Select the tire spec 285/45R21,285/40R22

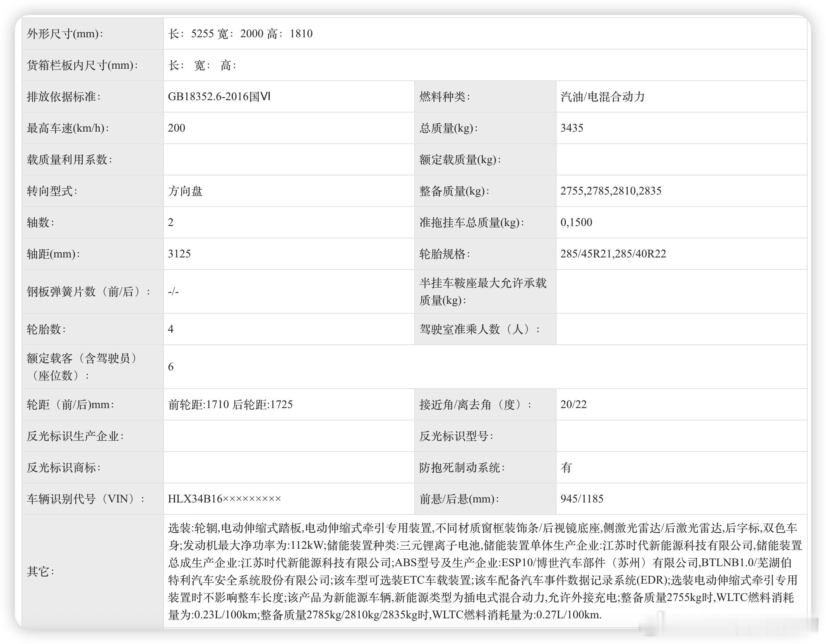coord(613,254)
